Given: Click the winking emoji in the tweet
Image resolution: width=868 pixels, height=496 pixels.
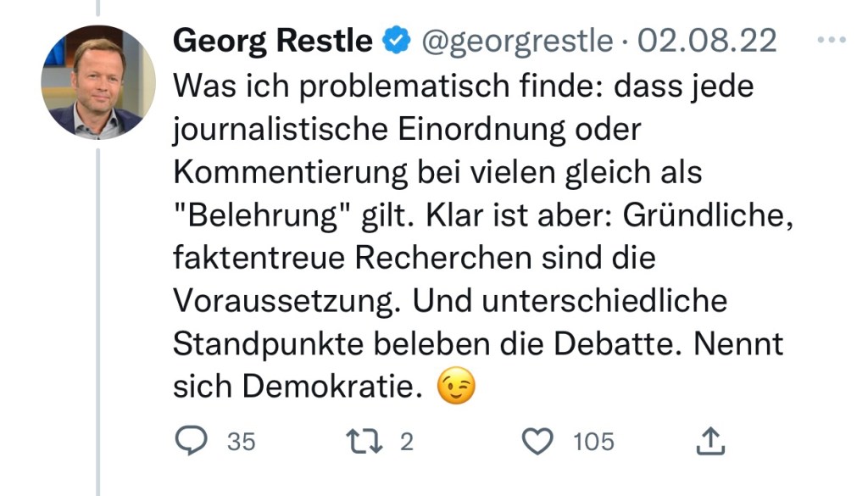Looking at the screenshot, I should coord(456,387).
